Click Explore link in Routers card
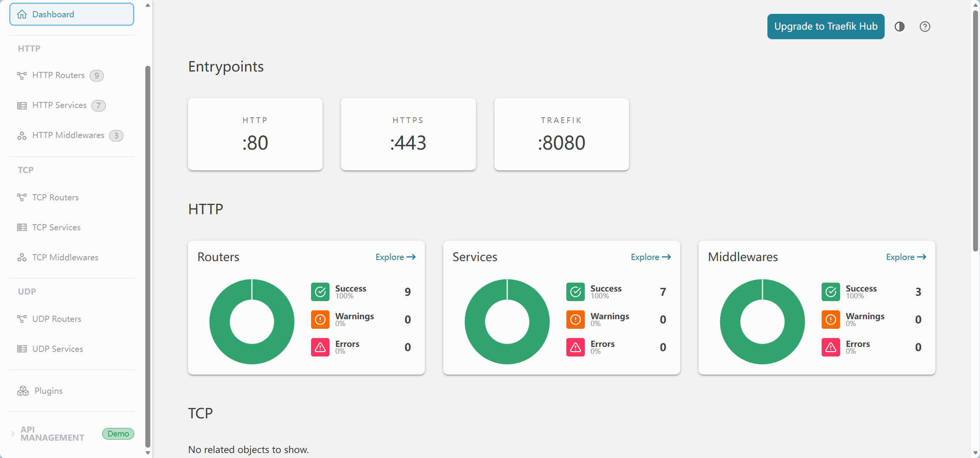980x458 pixels. 395,257
